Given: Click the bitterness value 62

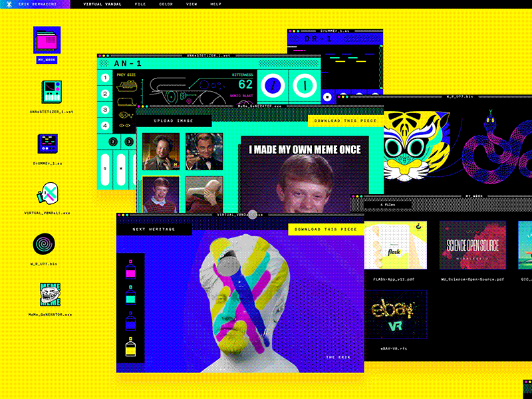Looking at the screenshot, I should click(x=245, y=84).
